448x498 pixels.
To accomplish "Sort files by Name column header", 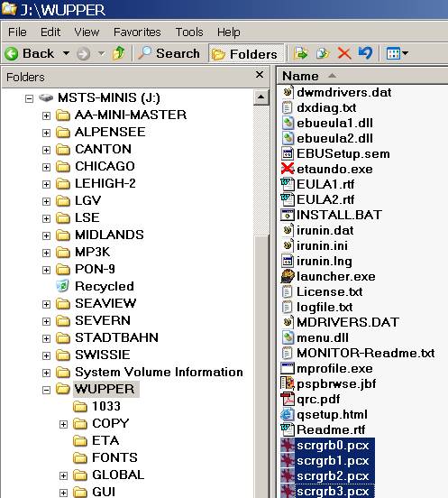I will tap(300, 76).
